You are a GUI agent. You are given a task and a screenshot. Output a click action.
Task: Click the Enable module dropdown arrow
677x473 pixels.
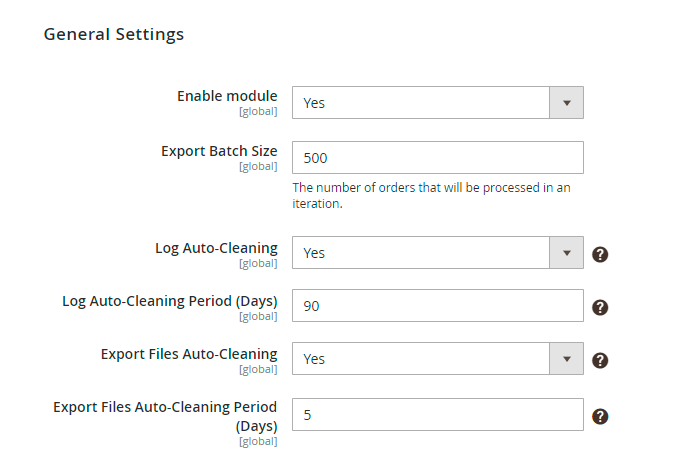pos(567,102)
